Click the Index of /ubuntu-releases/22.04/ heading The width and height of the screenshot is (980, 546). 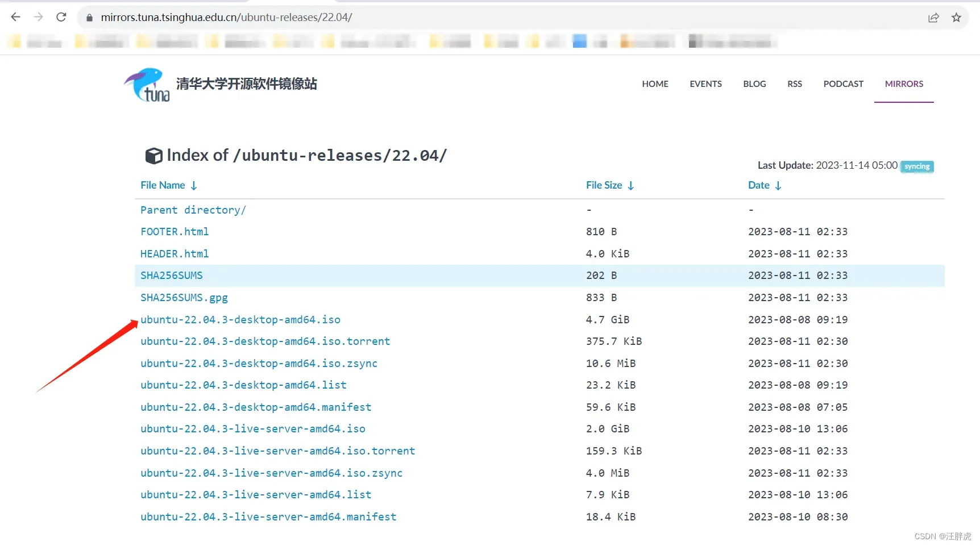pyautogui.click(x=307, y=156)
